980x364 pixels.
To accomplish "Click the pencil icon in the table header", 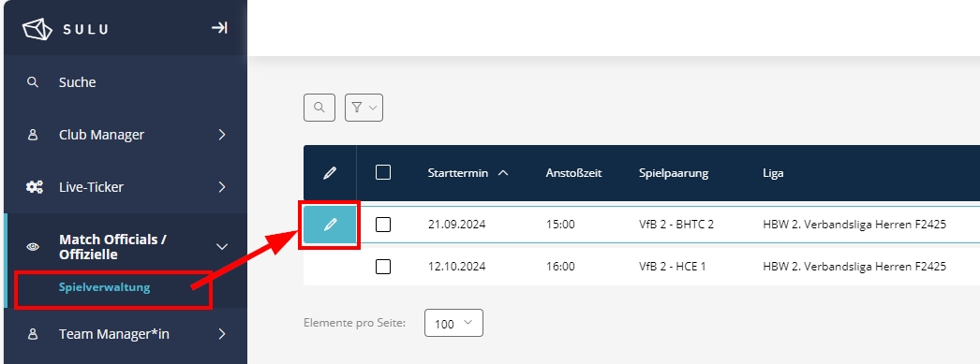I will click(x=330, y=173).
